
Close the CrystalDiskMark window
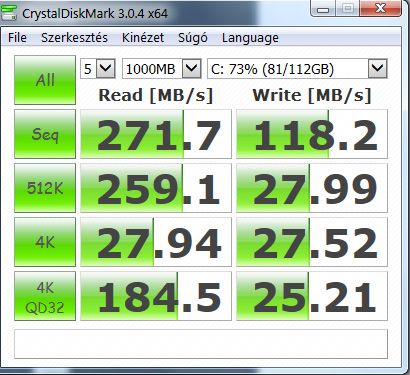[x=380, y=8]
